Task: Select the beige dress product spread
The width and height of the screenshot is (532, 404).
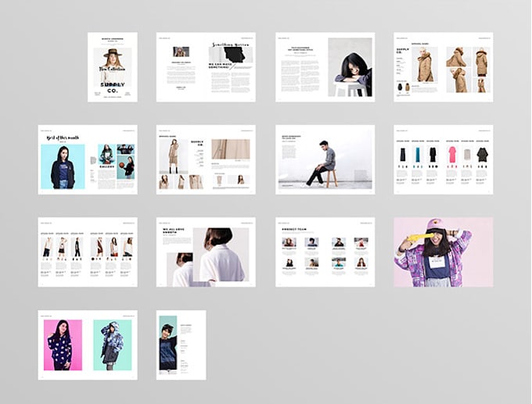Action: click(206, 159)
